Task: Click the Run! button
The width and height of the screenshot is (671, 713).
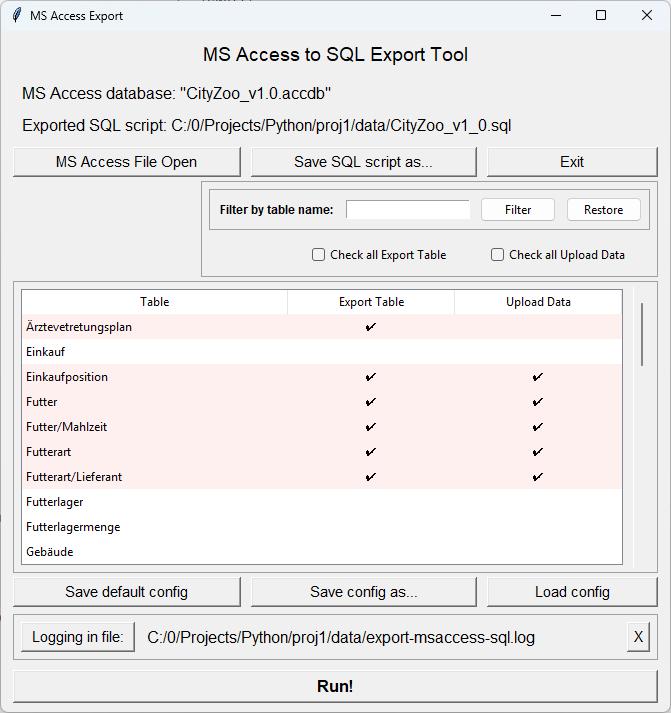Action: (x=335, y=686)
